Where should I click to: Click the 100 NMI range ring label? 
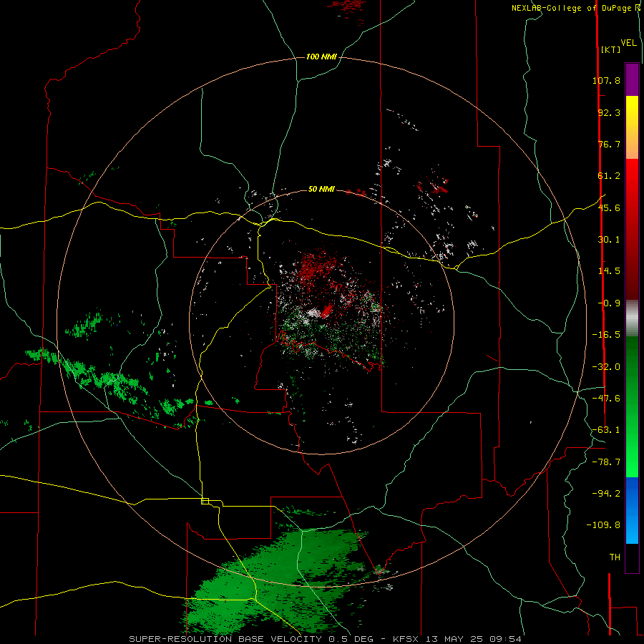[321, 57]
